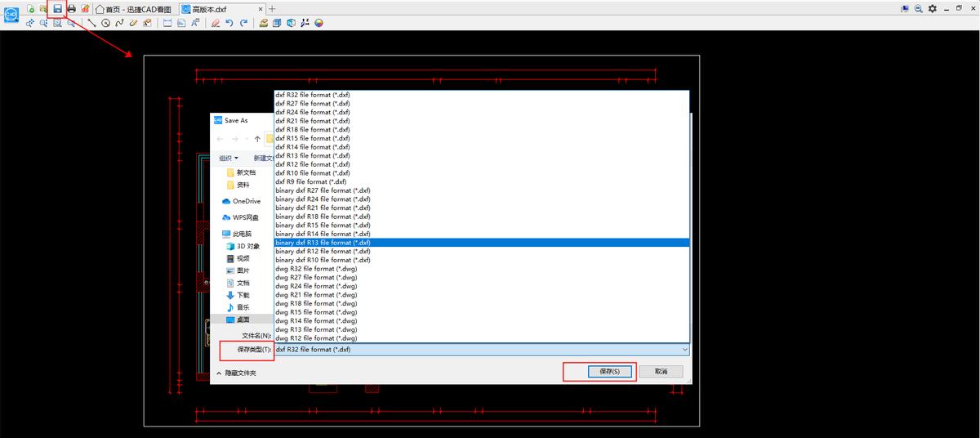Select 新文档 folder in navigation pane
The height and width of the screenshot is (438, 980).
tap(240, 172)
